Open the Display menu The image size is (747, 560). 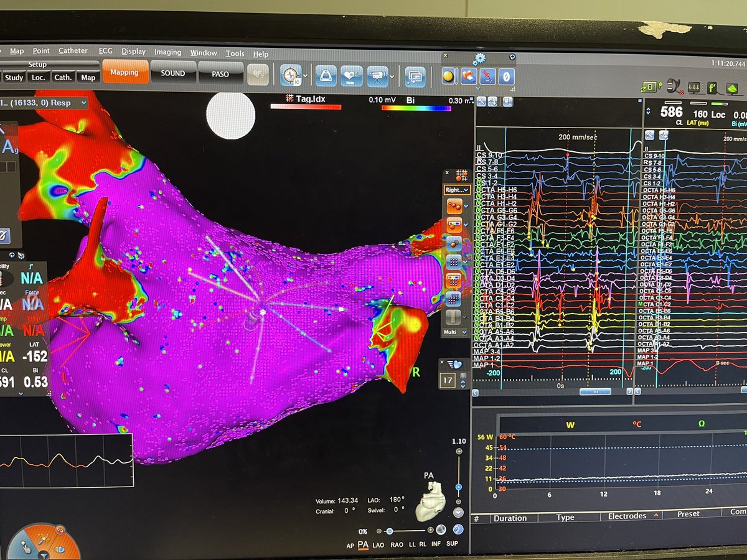133,52
